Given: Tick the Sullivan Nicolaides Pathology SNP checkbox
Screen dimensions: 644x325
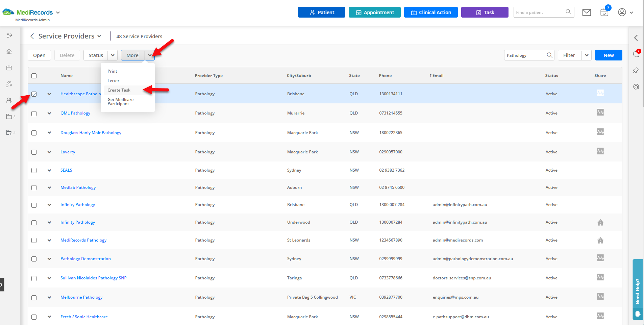Looking at the screenshot, I should [34, 278].
